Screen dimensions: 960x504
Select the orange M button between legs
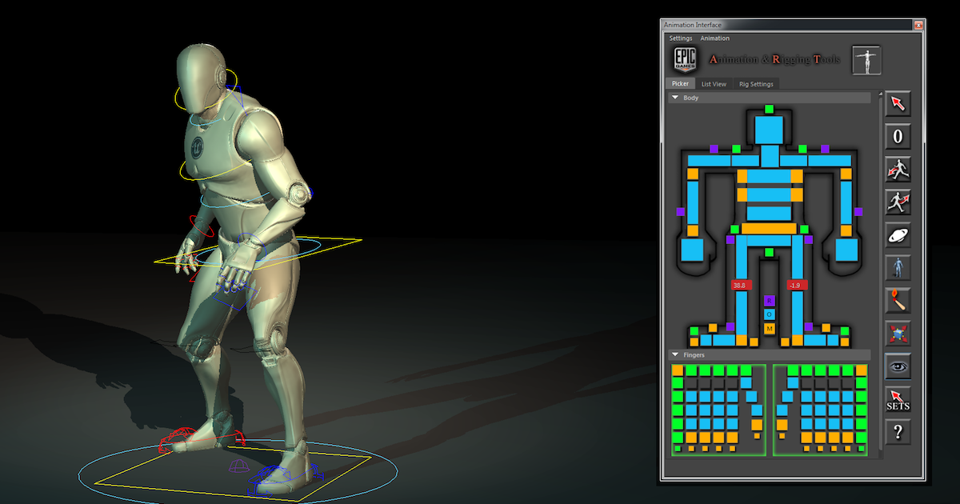pyautogui.click(x=769, y=328)
